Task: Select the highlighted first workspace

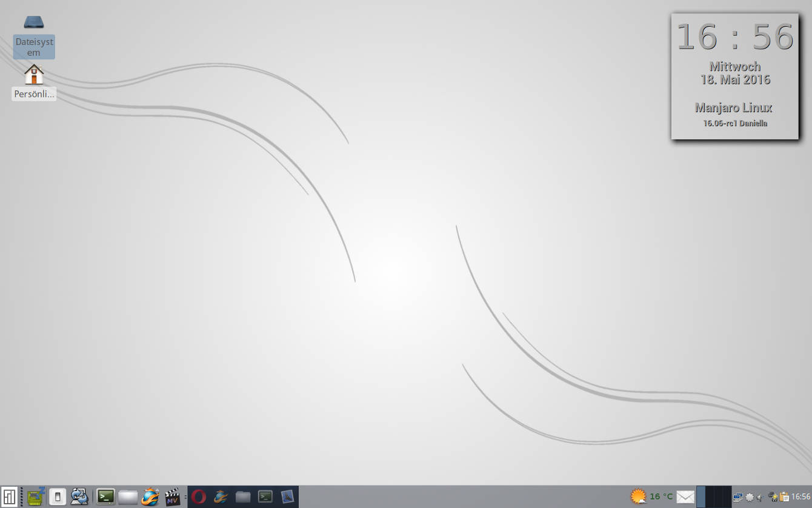Action: [701, 496]
